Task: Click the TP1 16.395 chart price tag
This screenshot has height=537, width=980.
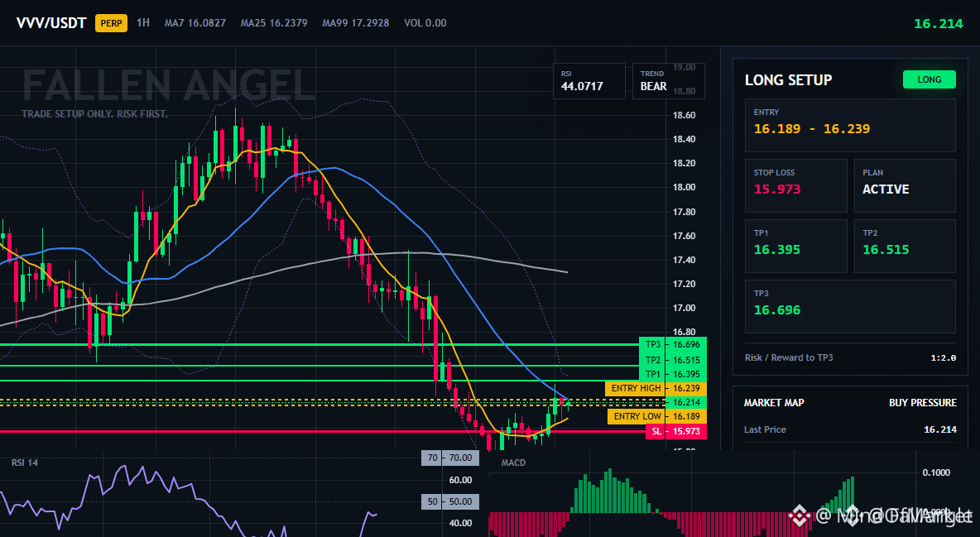Action: click(x=672, y=374)
